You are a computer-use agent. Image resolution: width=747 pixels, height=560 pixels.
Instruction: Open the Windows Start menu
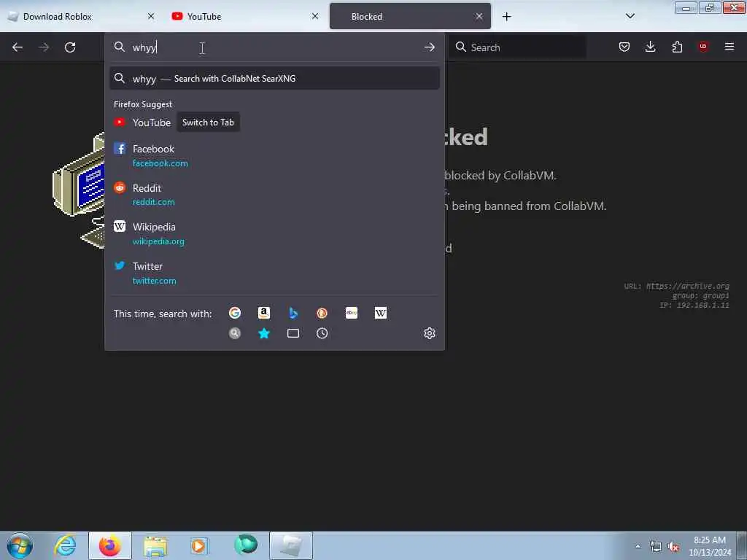20,545
